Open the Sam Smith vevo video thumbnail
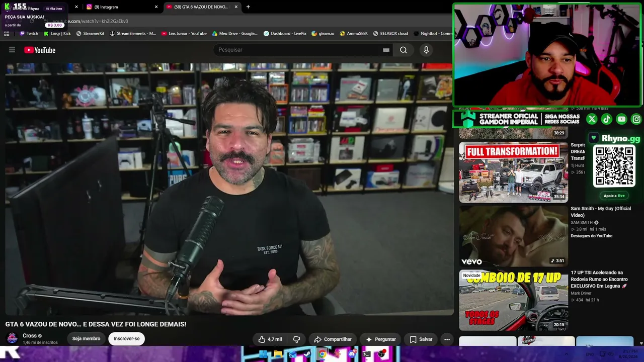The width and height of the screenshot is (644, 362). (x=514, y=236)
